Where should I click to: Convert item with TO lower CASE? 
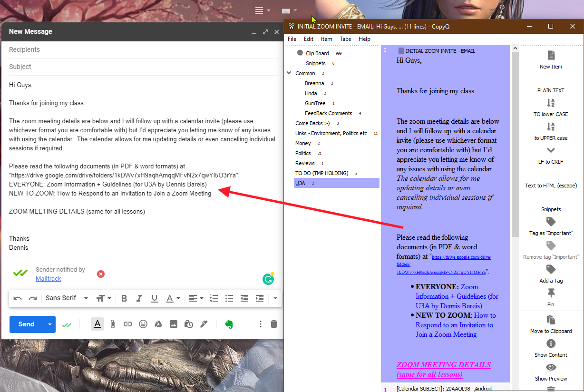[x=551, y=107]
